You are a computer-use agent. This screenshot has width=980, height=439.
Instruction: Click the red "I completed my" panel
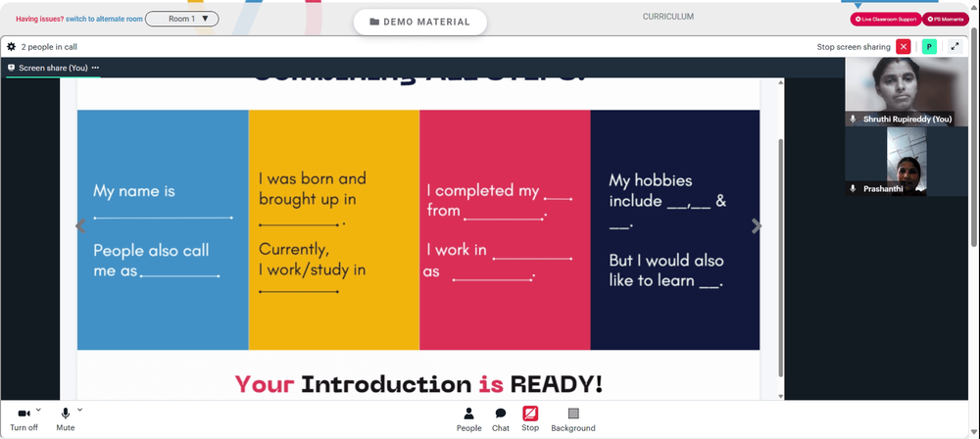click(x=505, y=229)
